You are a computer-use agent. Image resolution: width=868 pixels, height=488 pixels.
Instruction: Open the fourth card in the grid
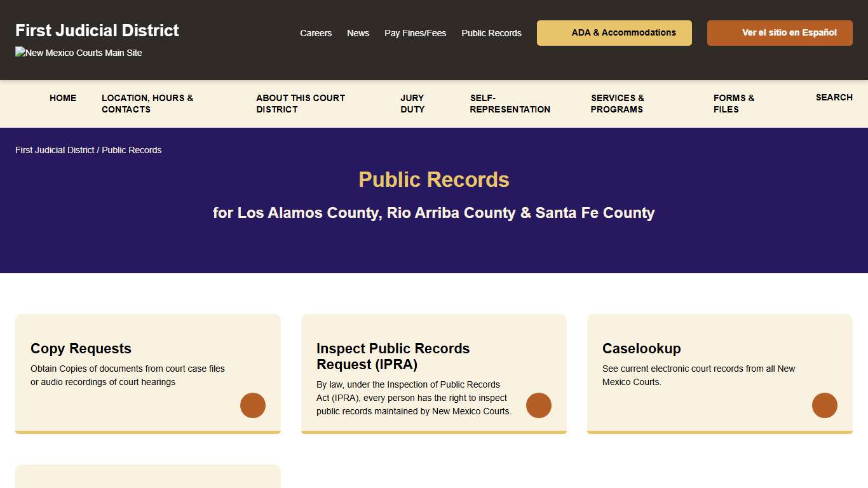tap(147, 477)
